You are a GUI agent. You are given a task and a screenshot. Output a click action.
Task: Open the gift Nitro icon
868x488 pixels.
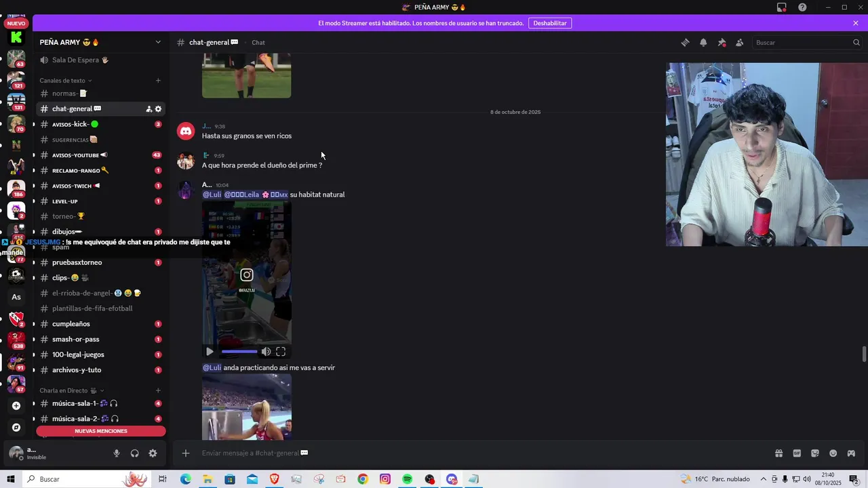pyautogui.click(x=778, y=453)
